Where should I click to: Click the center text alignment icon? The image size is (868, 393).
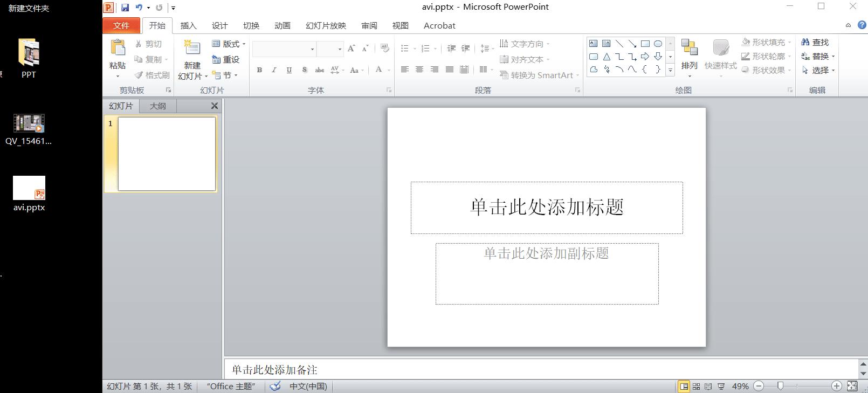tap(419, 70)
